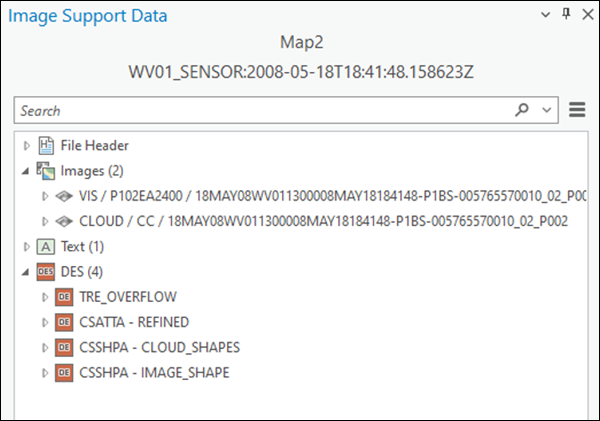Expand the Text (1) node

point(26,246)
